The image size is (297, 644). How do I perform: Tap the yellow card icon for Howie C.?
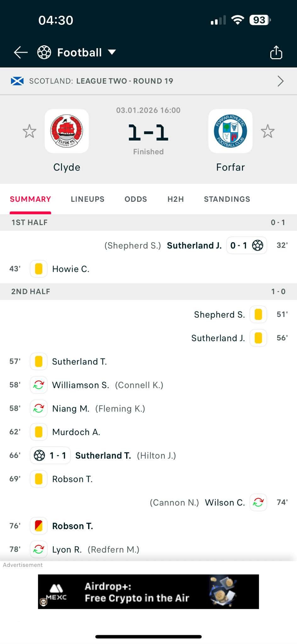(x=38, y=269)
